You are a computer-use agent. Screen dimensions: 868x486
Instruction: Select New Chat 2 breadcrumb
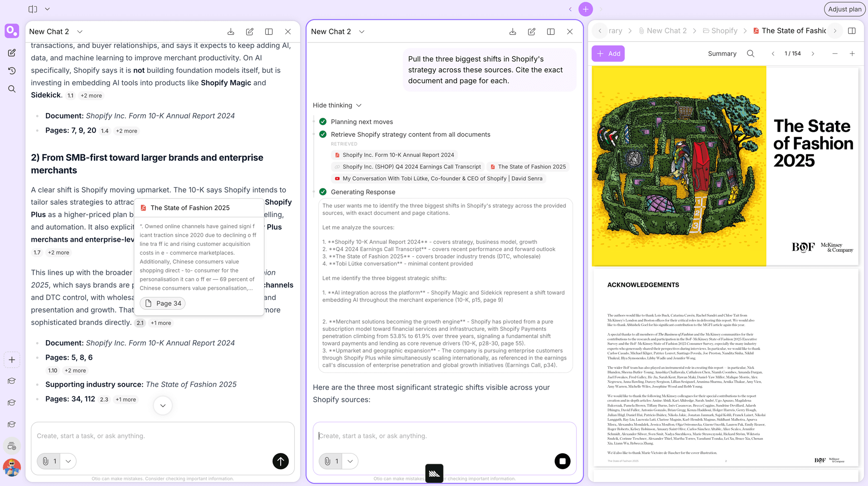click(x=663, y=31)
